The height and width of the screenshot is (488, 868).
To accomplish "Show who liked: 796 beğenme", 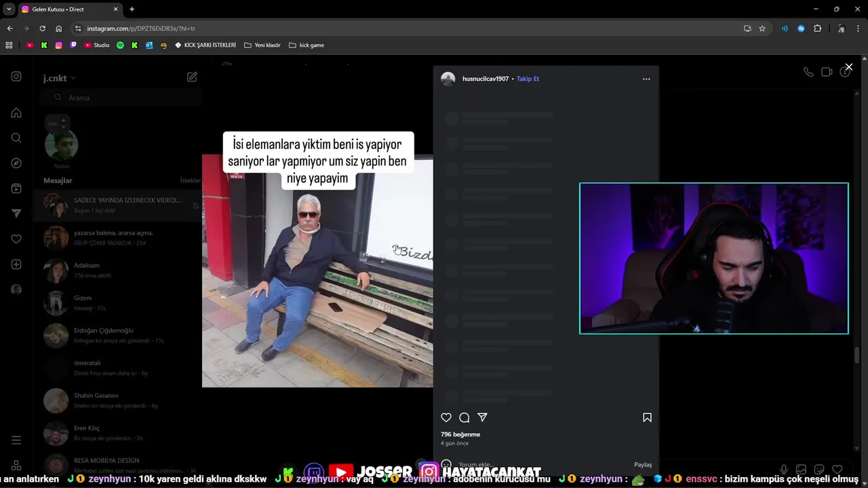I will pyautogui.click(x=460, y=434).
